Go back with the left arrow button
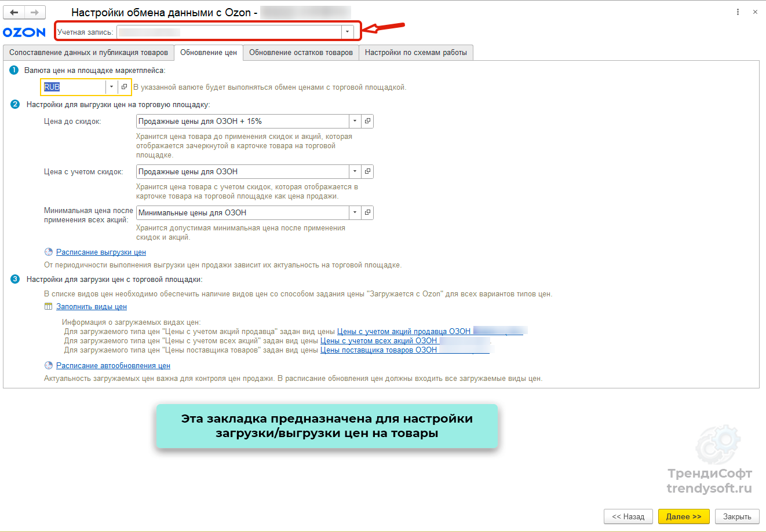The width and height of the screenshot is (766, 532). pos(14,12)
